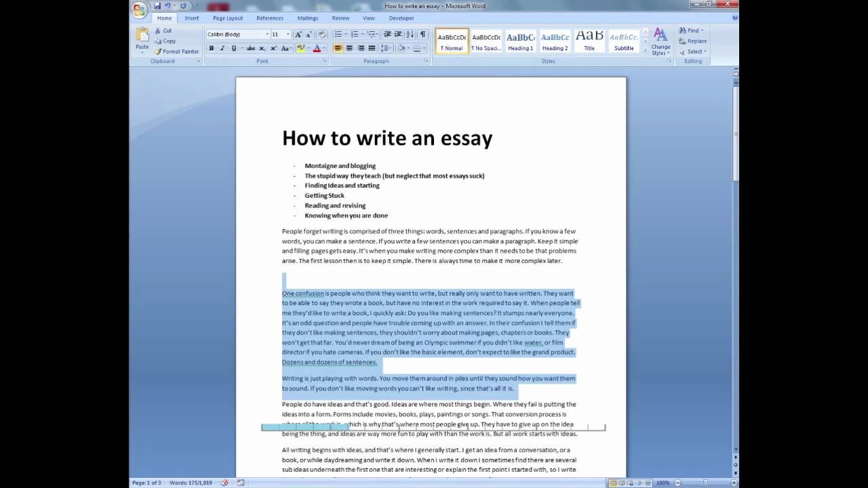The height and width of the screenshot is (488, 868).
Task: Switch to the Page Layout tab
Action: click(227, 18)
